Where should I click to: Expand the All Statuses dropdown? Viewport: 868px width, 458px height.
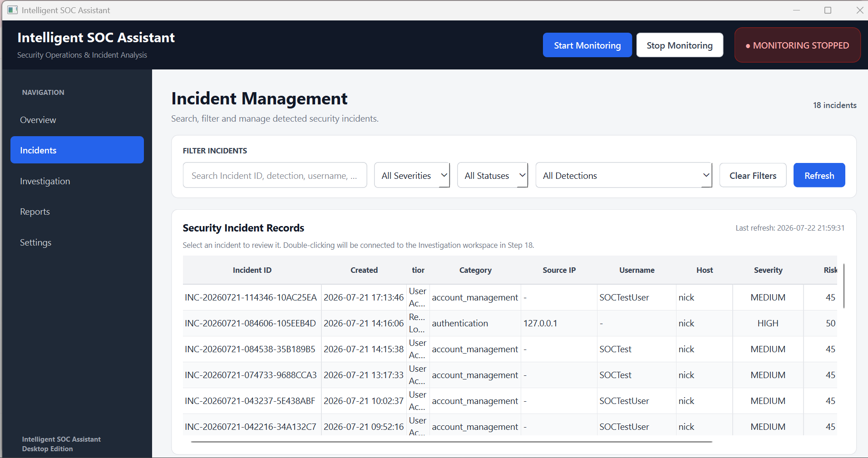[493, 175]
